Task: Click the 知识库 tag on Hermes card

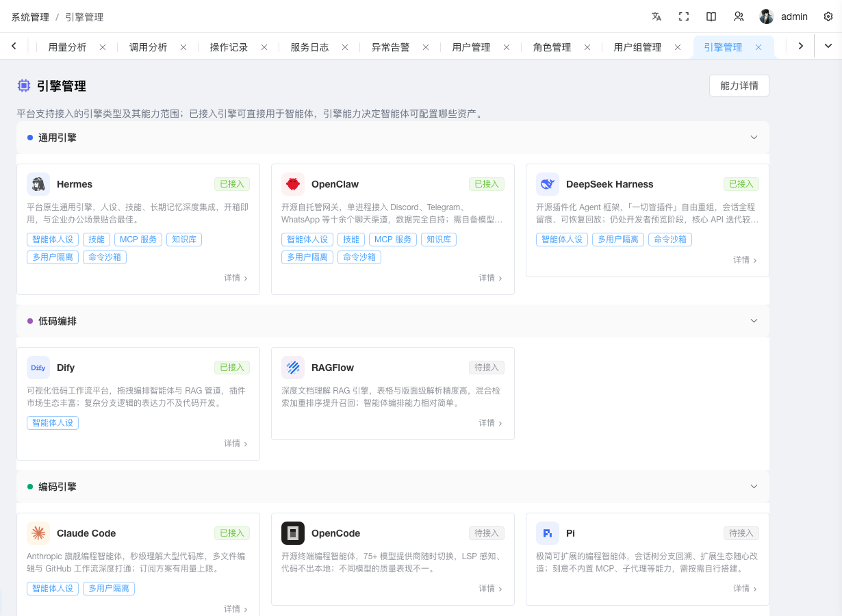Action: tap(184, 240)
